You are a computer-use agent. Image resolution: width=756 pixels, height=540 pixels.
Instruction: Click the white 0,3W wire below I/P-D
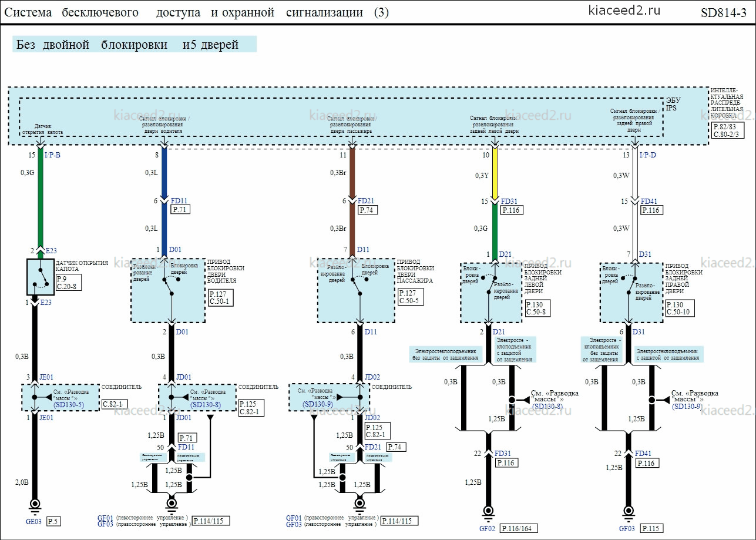pos(634,173)
